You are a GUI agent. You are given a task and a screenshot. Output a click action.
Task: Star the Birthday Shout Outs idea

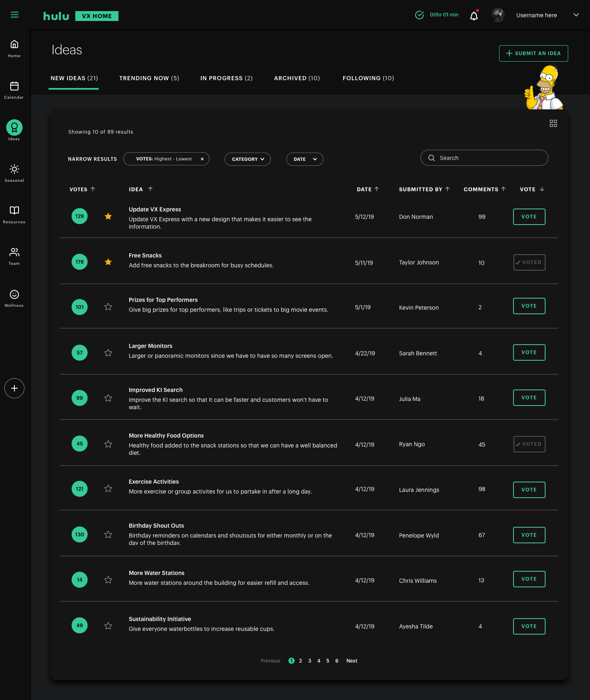[108, 535]
